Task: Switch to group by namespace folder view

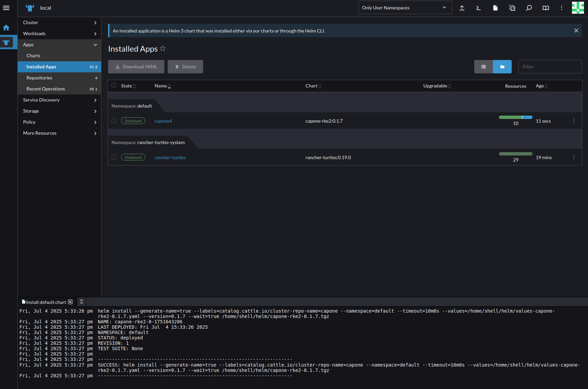Action: (502, 67)
